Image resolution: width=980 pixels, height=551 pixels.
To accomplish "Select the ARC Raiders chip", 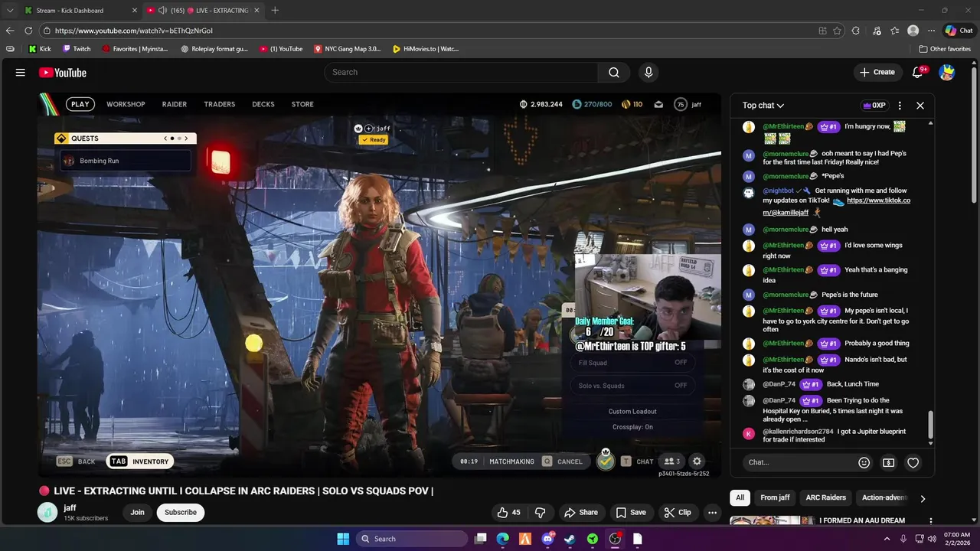I will tap(825, 498).
